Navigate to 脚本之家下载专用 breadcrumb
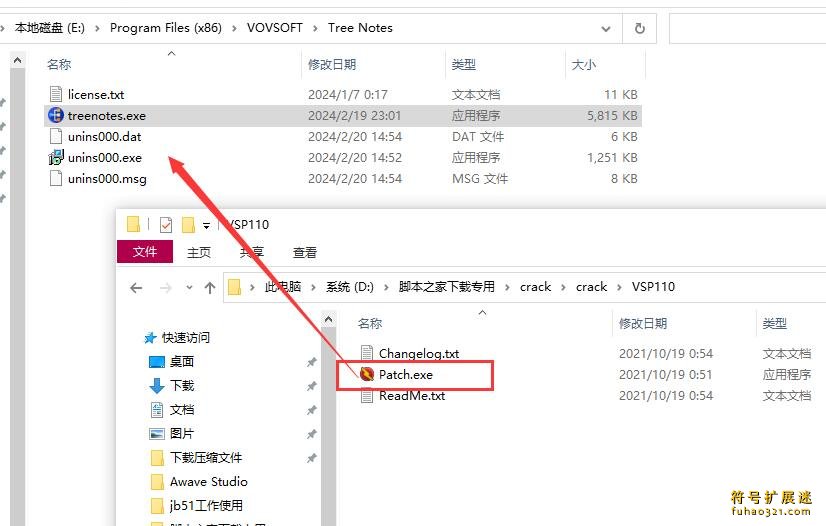Viewport: 826px width, 526px height. (x=447, y=287)
